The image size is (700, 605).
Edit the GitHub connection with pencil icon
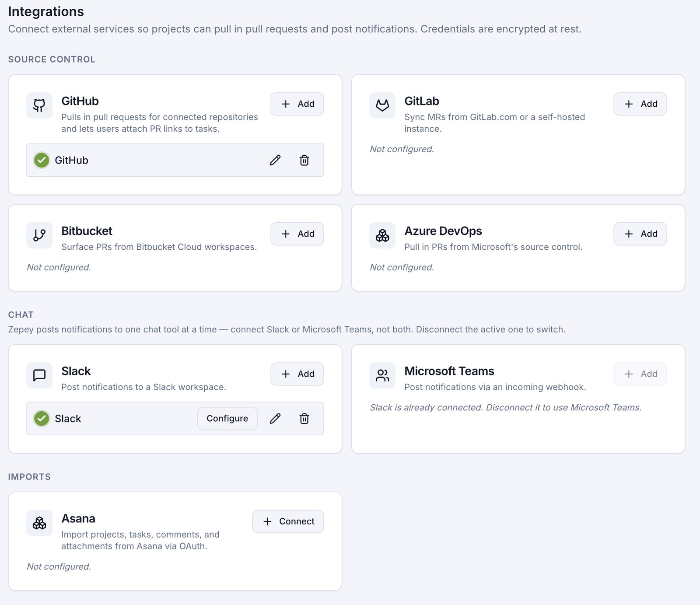(275, 160)
